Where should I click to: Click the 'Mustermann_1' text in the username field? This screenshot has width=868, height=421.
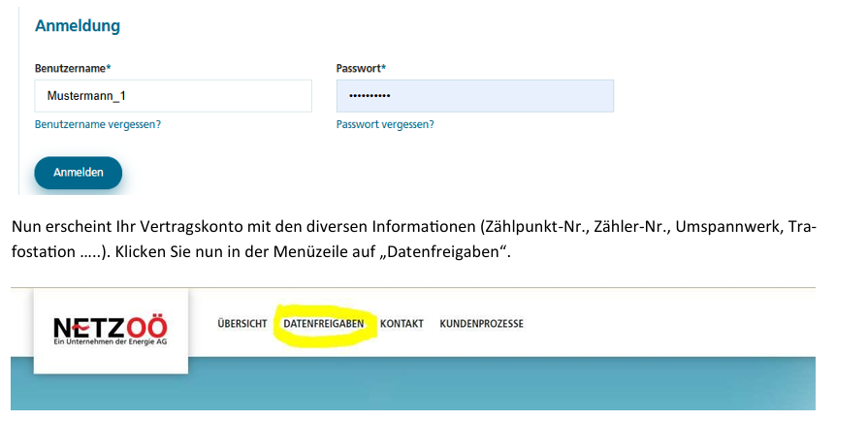(86, 96)
